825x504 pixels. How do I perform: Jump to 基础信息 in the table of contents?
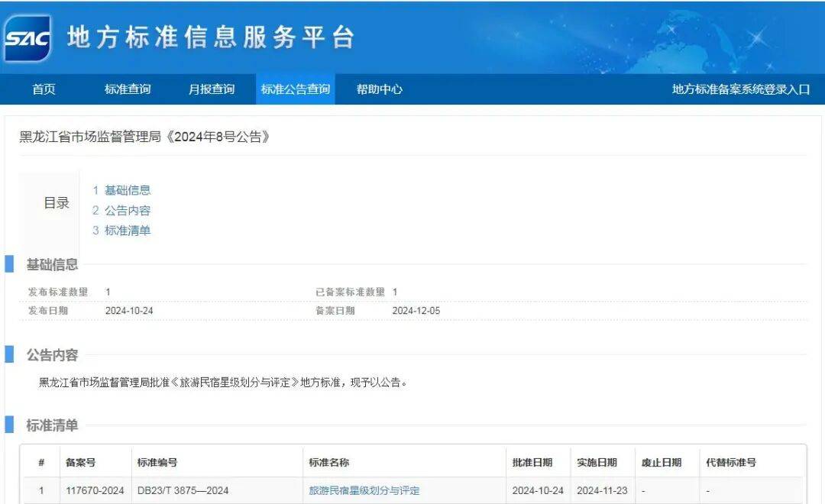(x=127, y=190)
